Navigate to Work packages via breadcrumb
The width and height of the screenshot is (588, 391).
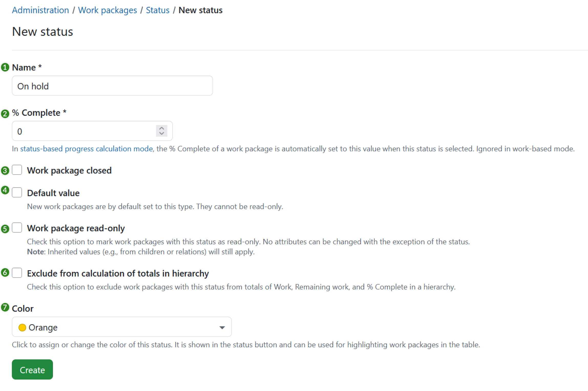tap(107, 10)
